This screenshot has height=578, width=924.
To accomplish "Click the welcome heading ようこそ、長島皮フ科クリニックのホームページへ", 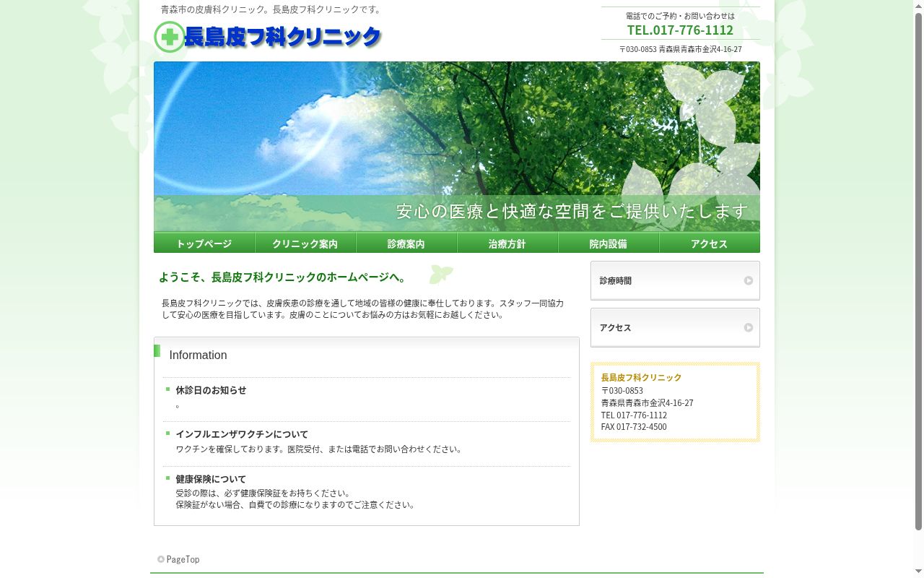I will coord(282,277).
